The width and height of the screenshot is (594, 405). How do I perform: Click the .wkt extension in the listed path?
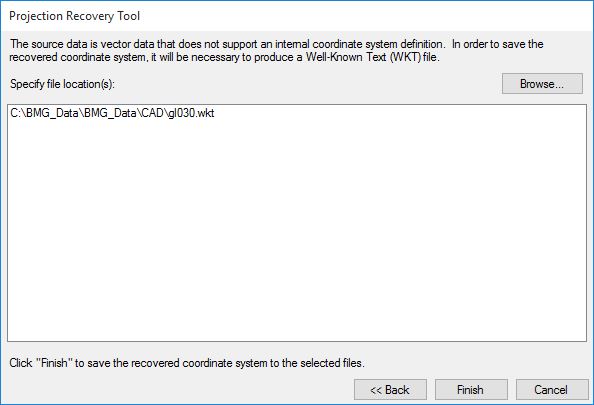coord(205,113)
